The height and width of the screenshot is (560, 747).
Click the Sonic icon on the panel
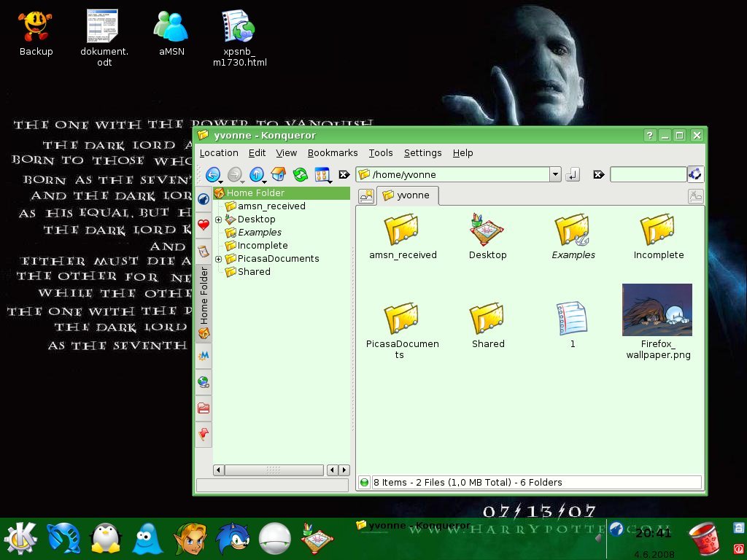232,539
